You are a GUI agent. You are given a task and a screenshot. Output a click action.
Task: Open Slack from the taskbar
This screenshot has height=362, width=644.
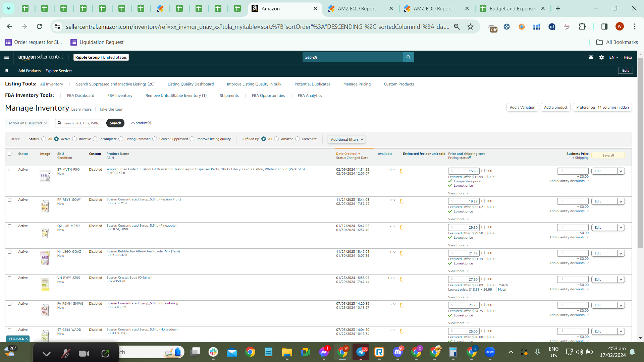(x=213, y=352)
